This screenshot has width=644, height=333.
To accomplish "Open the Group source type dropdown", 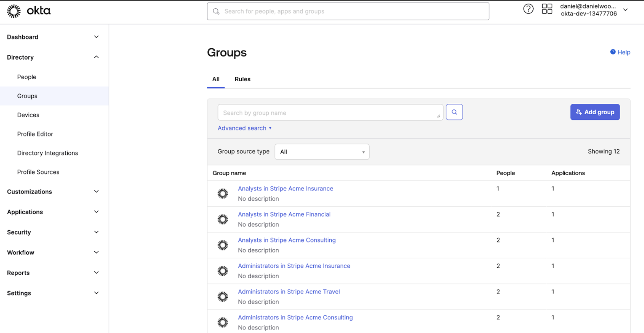I will 322,152.
